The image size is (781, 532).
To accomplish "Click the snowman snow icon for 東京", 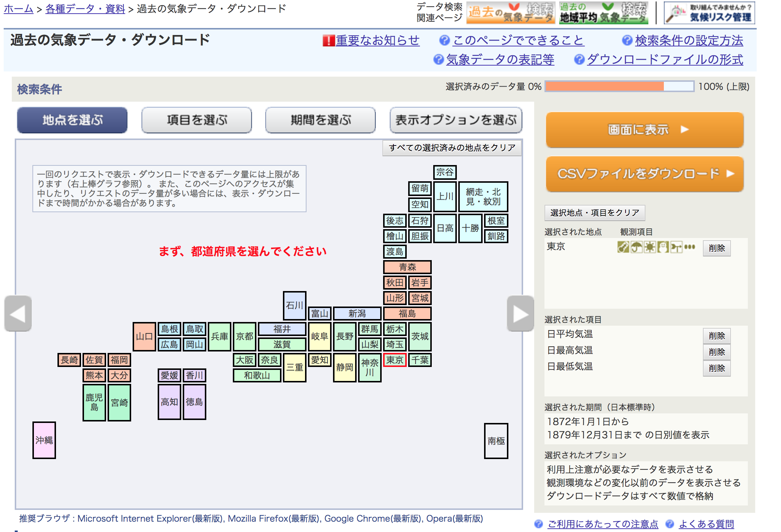I will (x=663, y=247).
